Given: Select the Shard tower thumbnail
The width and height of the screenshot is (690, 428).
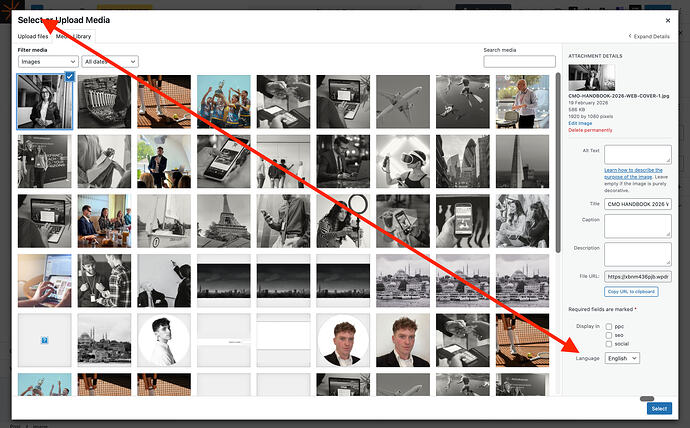Looking at the screenshot, I should (522, 161).
